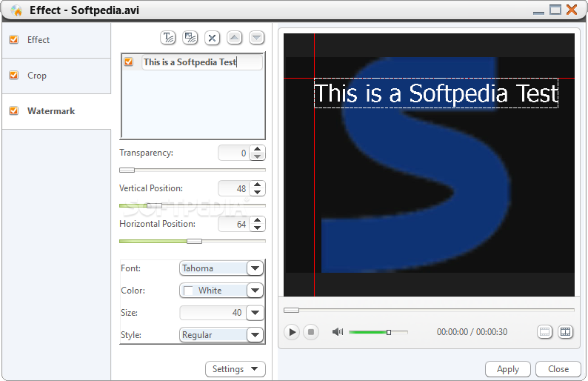Select the watermark text overlay in preview
Image resolution: width=588 pixels, height=381 pixels.
(436, 93)
